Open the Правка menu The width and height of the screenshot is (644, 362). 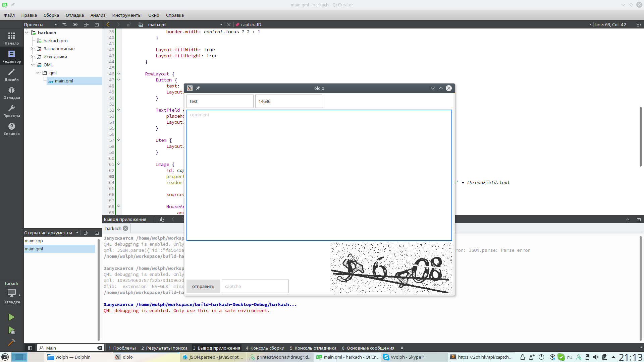click(x=29, y=15)
